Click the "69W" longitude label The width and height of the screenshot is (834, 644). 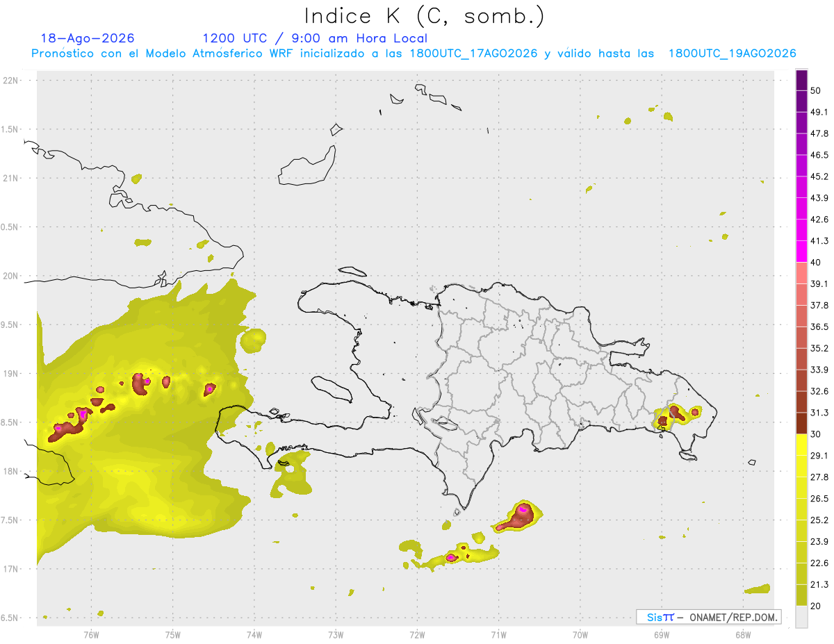coord(662,634)
